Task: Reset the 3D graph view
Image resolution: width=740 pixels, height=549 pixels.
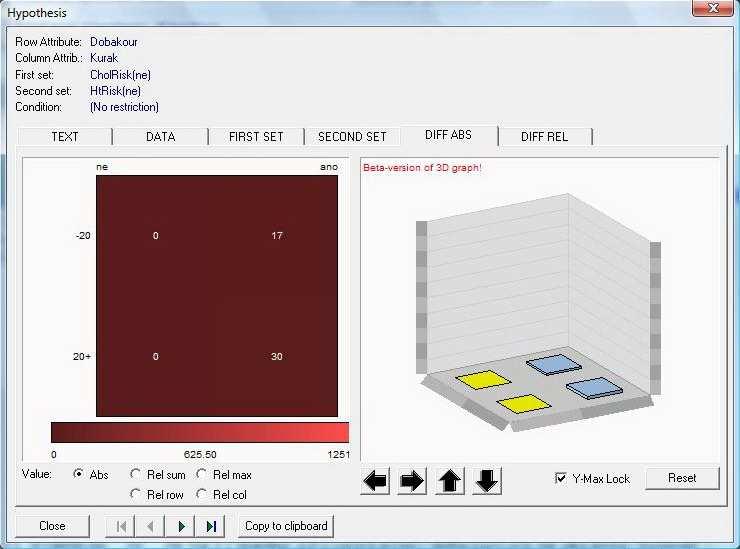Action: click(682, 478)
